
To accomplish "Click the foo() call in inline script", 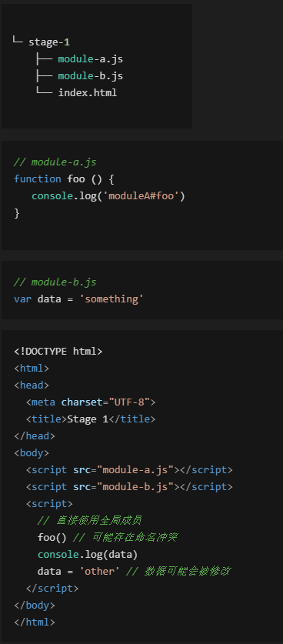I will tap(52, 537).
